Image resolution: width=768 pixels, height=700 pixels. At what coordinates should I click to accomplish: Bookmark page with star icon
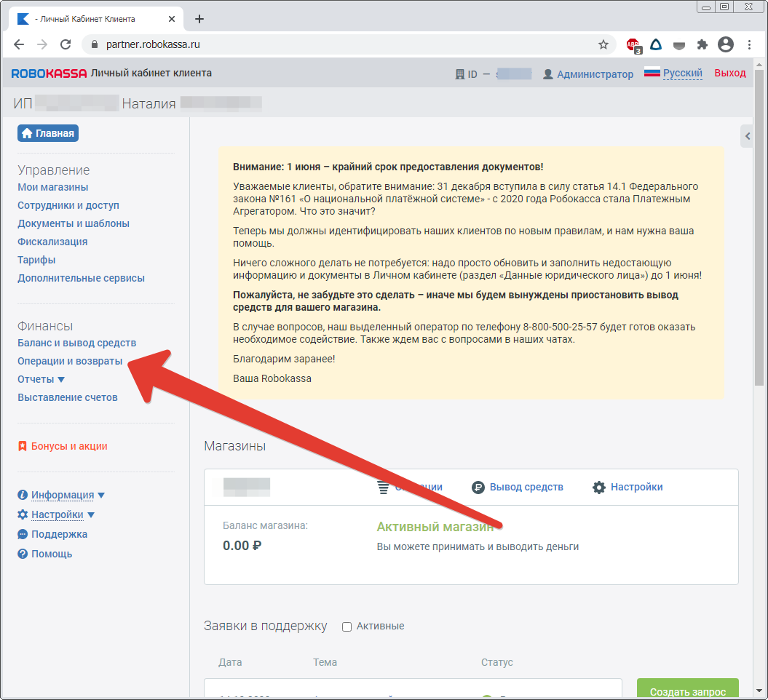click(603, 44)
